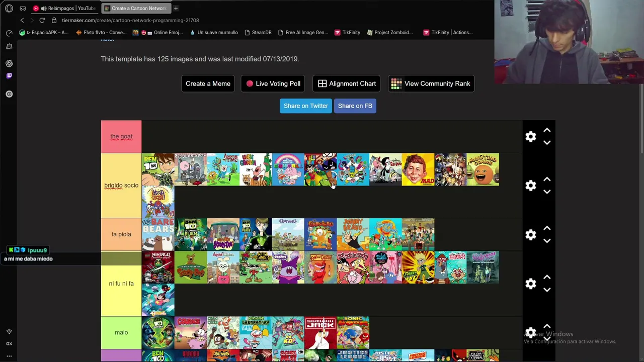Open Online Emoj bookmark

[157, 32]
